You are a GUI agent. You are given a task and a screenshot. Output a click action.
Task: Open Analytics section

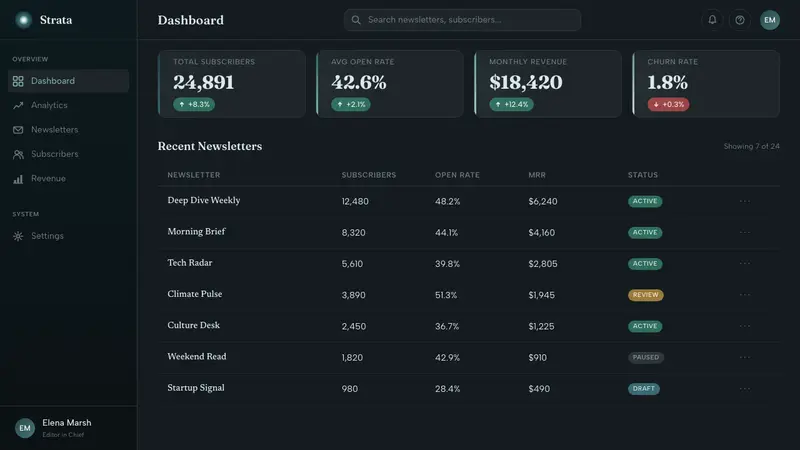pyautogui.click(x=68, y=106)
